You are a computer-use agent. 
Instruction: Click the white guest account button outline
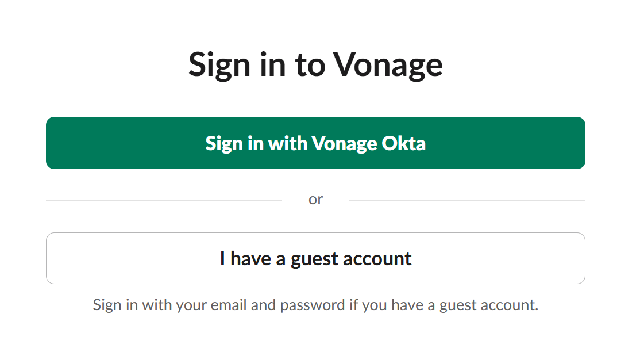(315, 234)
